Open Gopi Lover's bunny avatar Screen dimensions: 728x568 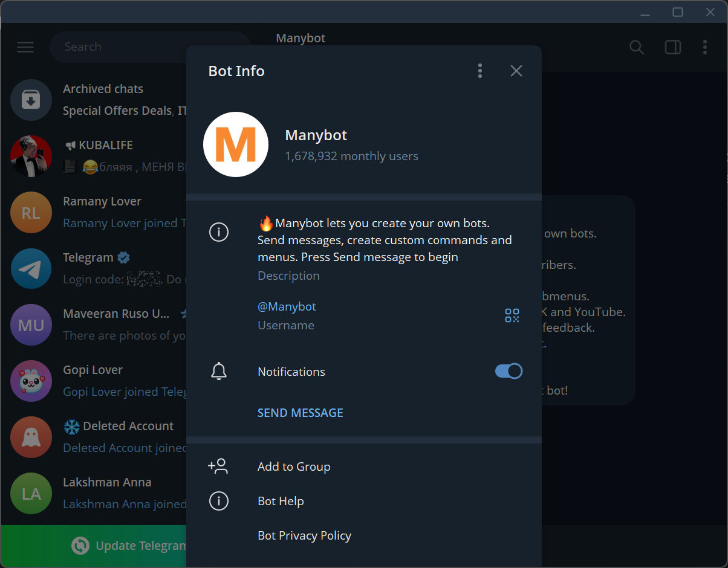(x=31, y=381)
